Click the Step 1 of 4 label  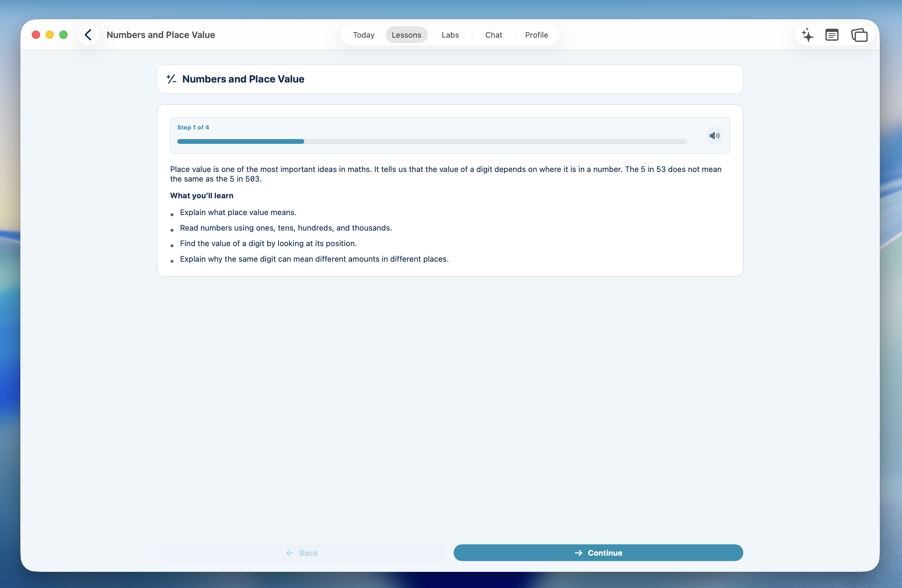click(193, 127)
